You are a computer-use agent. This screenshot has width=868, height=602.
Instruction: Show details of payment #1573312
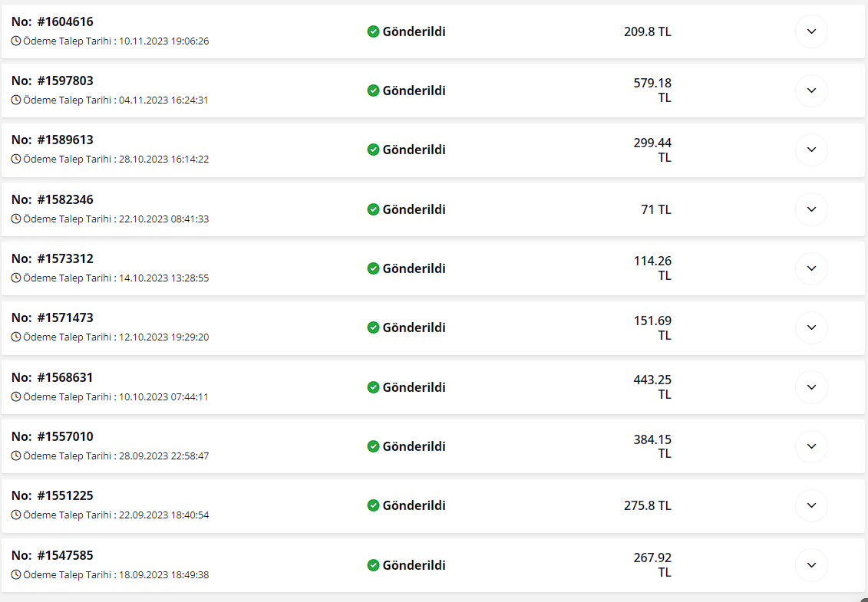(x=811, y=268)
